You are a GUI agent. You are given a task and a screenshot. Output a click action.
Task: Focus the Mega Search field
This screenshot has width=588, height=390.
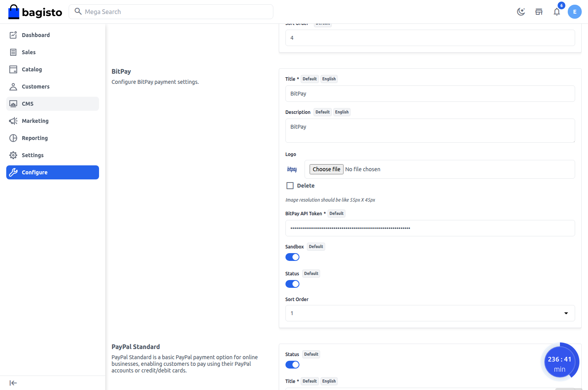tap(171, 12)
